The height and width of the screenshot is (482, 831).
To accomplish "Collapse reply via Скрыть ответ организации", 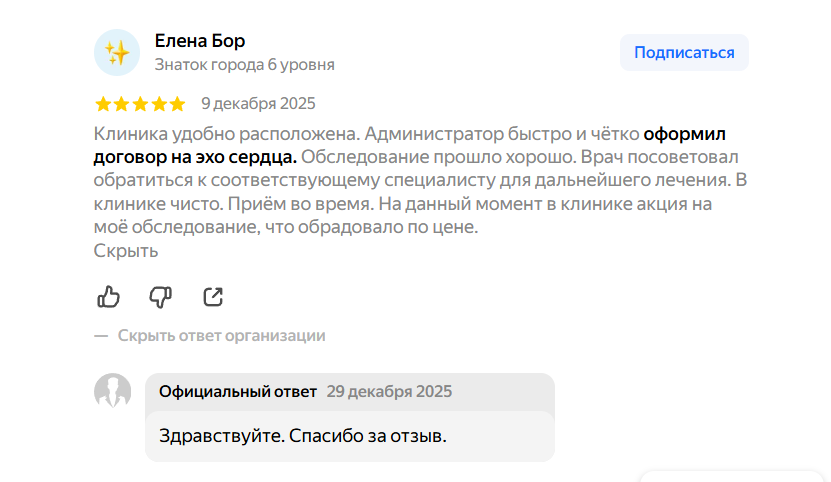I will click(x=221, y=336).
